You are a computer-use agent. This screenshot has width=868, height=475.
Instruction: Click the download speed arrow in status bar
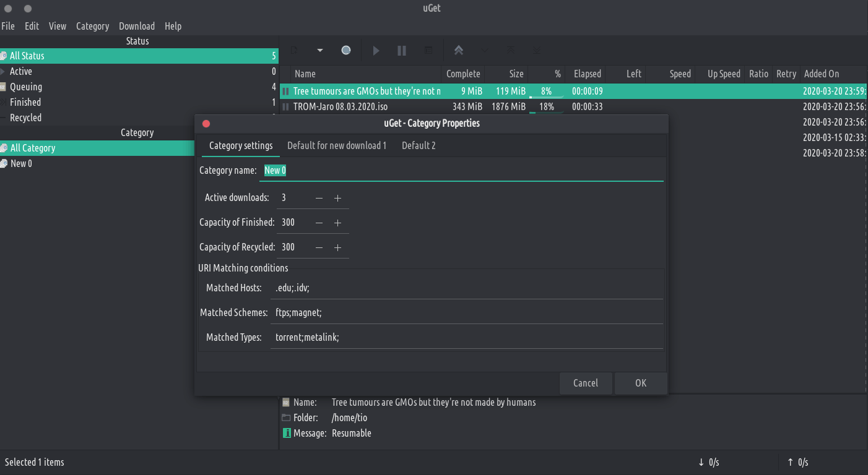[701, 462]
